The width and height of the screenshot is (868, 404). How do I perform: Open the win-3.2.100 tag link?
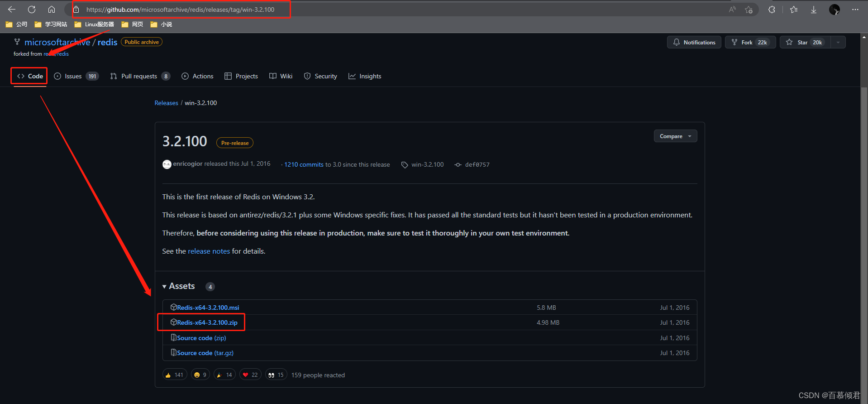(x=427, y=164)
